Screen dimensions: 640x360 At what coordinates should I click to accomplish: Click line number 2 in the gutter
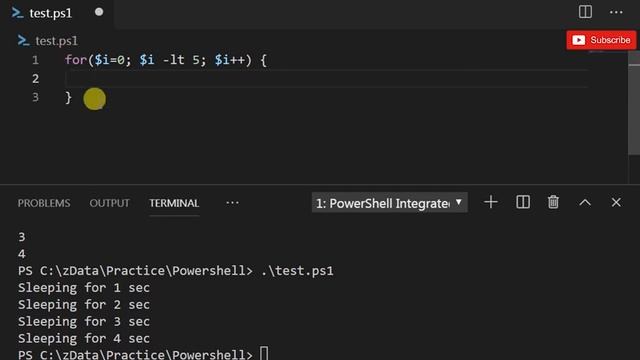36,78
